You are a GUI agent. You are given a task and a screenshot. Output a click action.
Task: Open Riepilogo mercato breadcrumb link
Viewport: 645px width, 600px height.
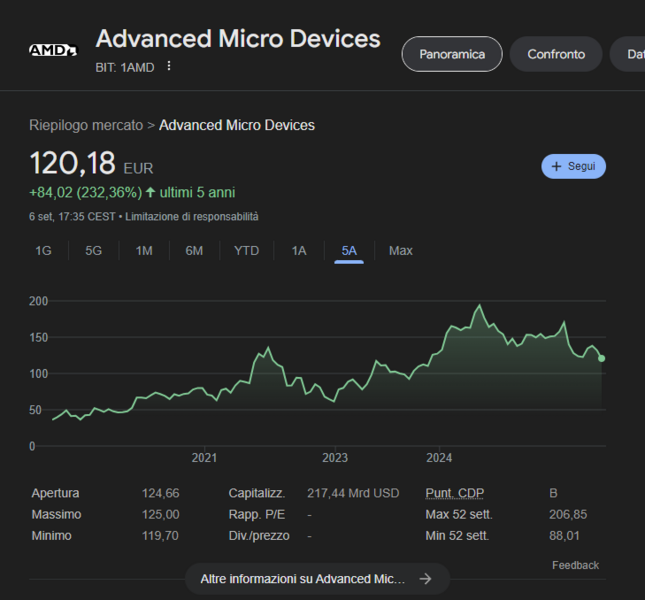click(x=85, y=125)
